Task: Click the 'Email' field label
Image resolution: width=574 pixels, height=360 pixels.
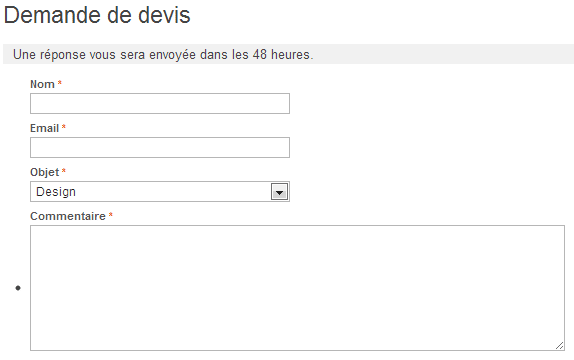Action: pyautogui.click(x=44, y=128)
